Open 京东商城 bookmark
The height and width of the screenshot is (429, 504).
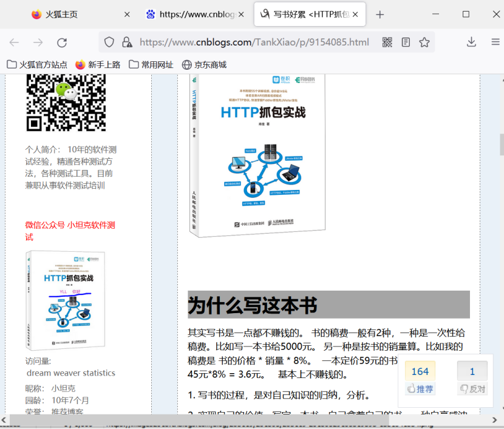click(x=204, y=64)
